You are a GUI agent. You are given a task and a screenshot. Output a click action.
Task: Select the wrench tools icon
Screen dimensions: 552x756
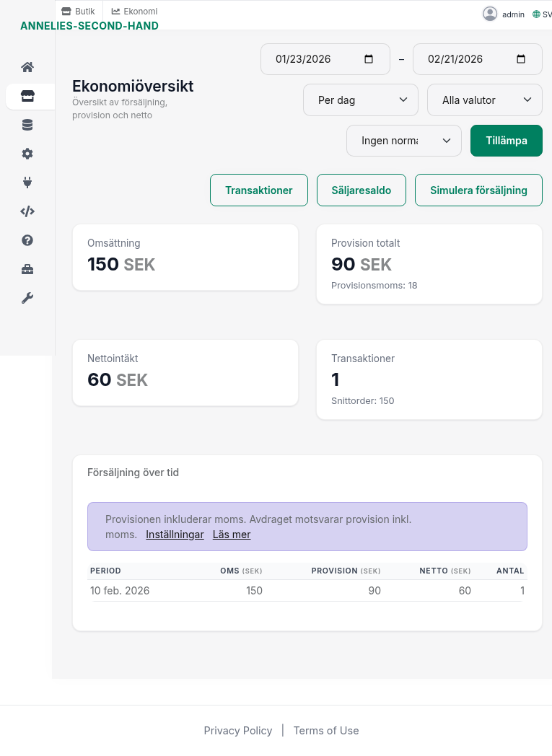point(27,297)
